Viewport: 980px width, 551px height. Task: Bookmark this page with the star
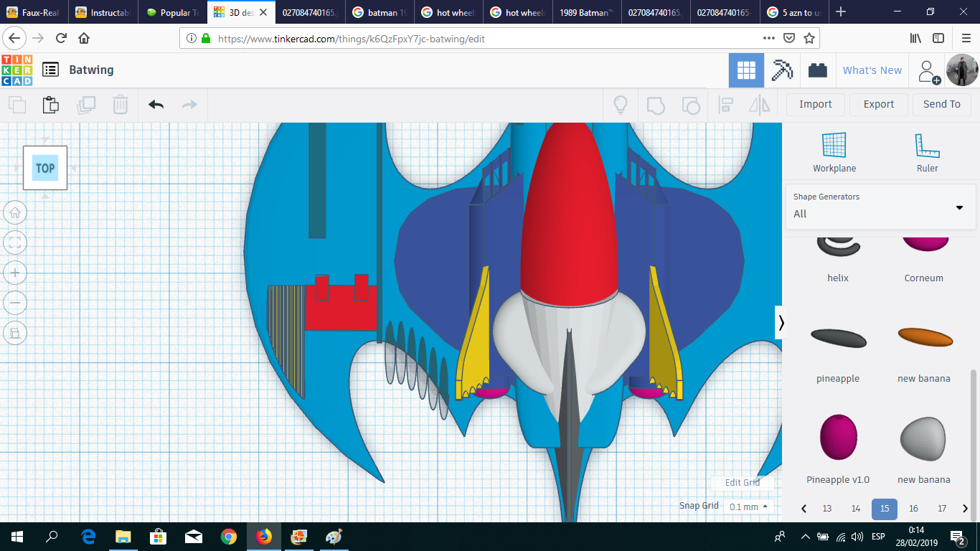click(809, 39)
